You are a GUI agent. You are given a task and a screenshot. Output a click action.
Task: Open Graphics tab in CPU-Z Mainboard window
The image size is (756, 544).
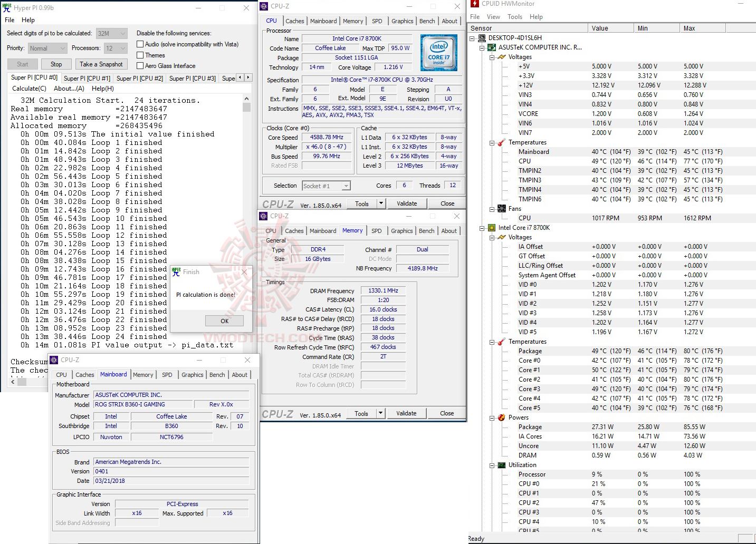click(192, 375)
